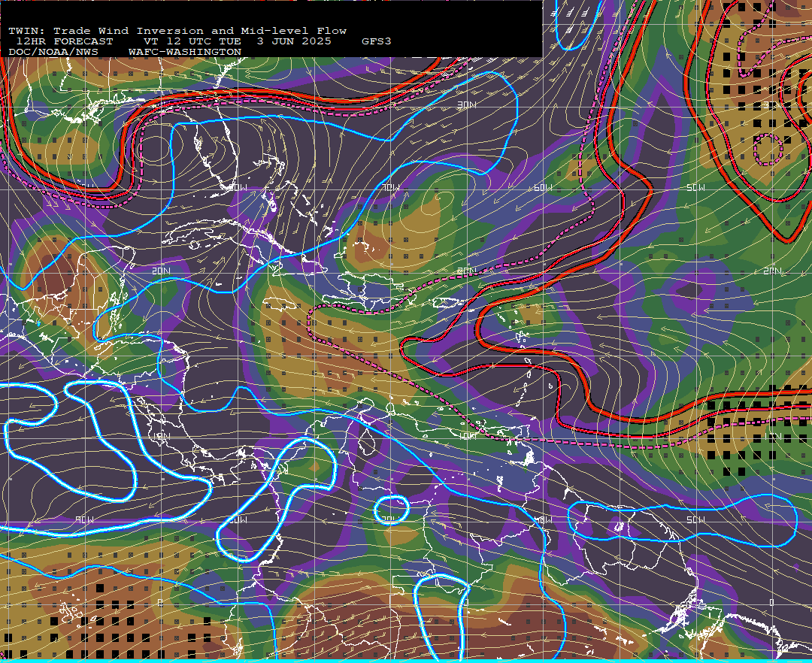The width and height of the screenshot is (812, 663).
Task: Click the "30N" latitude label
Action: [x=467, y=105]
